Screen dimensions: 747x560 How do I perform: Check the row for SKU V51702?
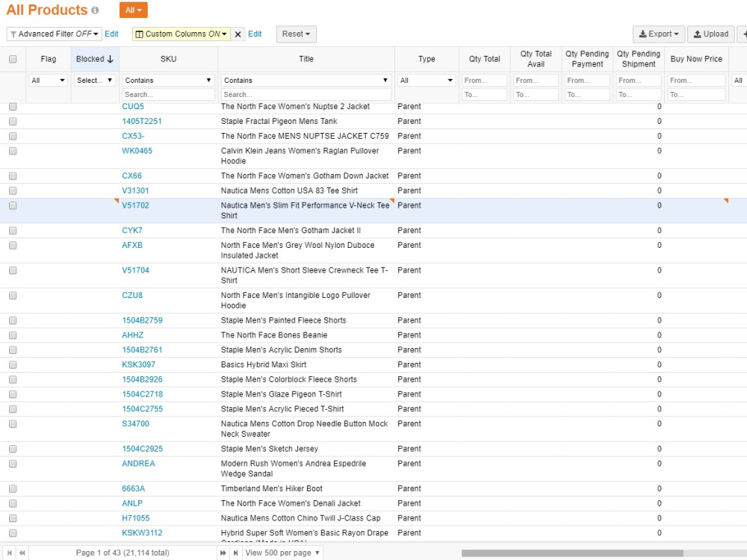coord(13,206)
